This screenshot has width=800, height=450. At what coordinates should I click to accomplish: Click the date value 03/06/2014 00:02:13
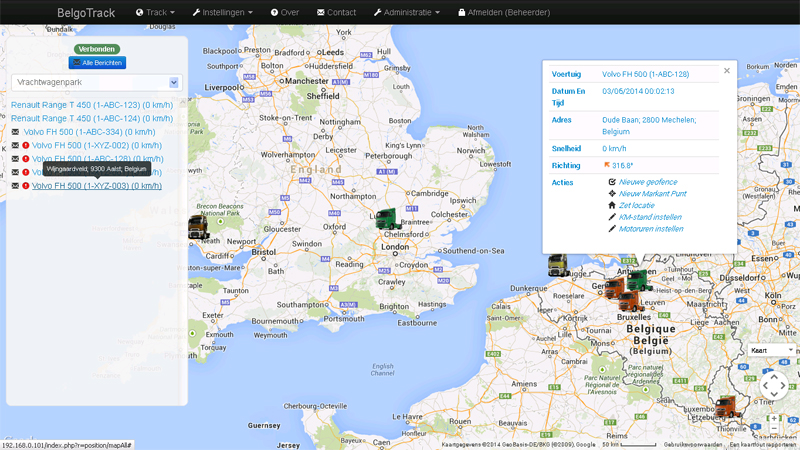point(638,91)
